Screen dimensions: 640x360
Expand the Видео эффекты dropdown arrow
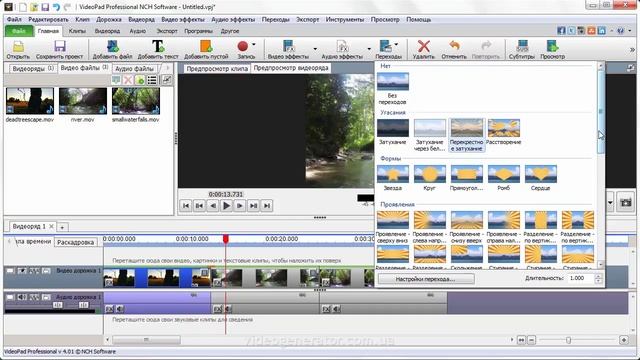pyautogui.click(x=315, y=49)
